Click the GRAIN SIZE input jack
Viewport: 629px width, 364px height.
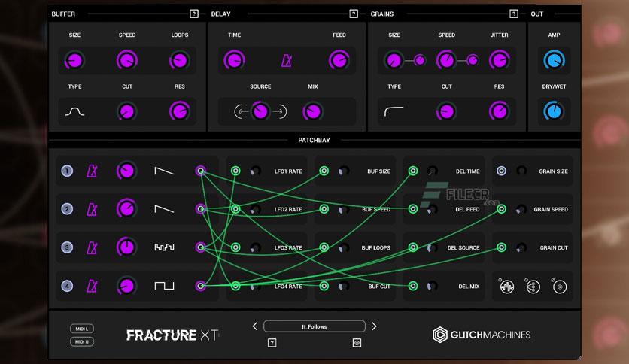point(501,171)
